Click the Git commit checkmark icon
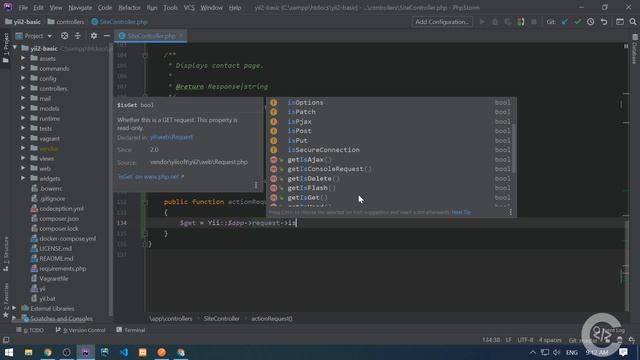This screenshot has width=640, height=360. pyautogui.click(x=578, y=22)
